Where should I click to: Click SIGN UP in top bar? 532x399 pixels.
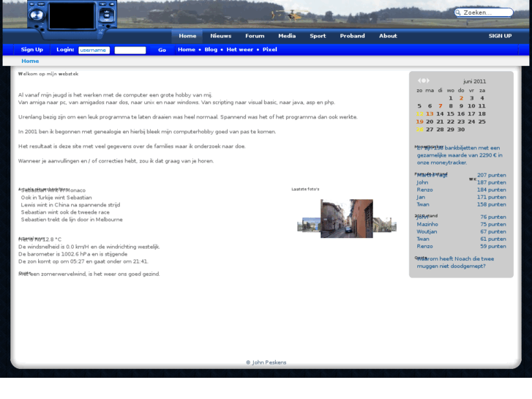[x=500, y=36]
